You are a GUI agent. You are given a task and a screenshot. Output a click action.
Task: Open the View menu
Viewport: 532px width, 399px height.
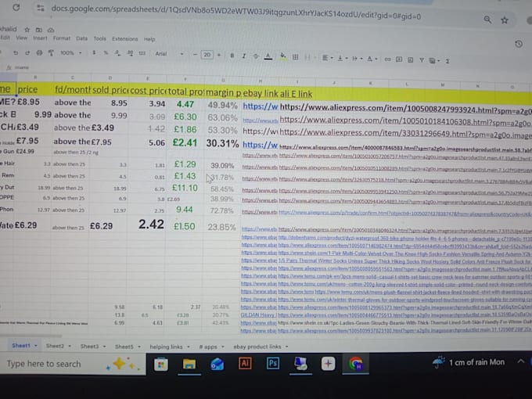point(21,38)
